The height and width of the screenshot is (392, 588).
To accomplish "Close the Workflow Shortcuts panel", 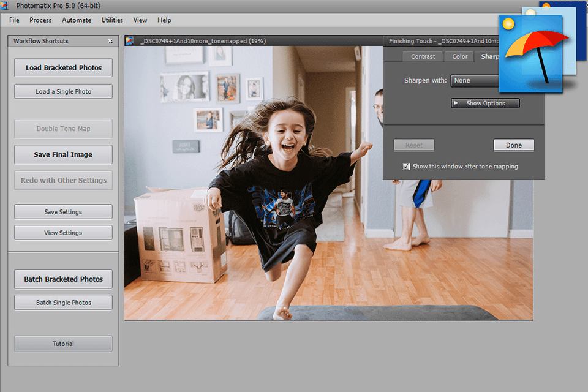I will pos(110,41).
